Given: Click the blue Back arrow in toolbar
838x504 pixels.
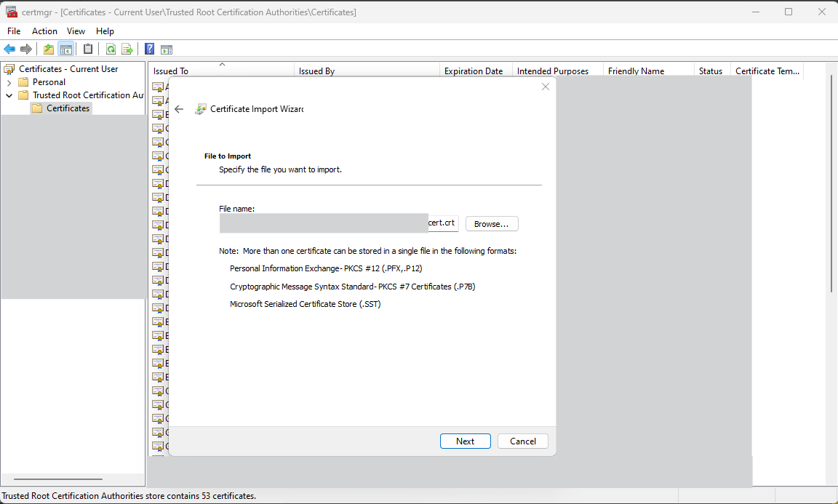Looking at the screenshot, I should pyautogui.click(x=9, y=49).
